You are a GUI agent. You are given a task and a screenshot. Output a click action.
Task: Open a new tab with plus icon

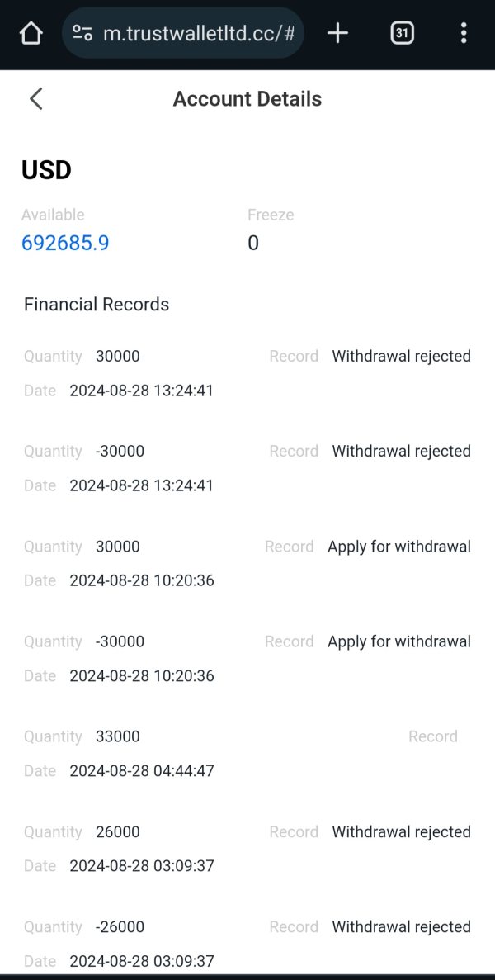(337, 33)
